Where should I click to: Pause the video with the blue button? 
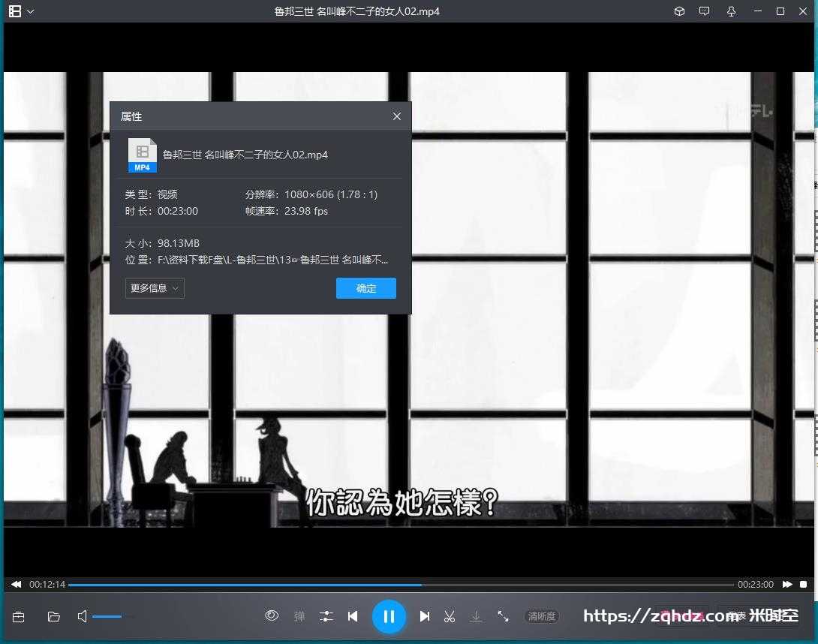pyautogui.click(x=389, y=616)
